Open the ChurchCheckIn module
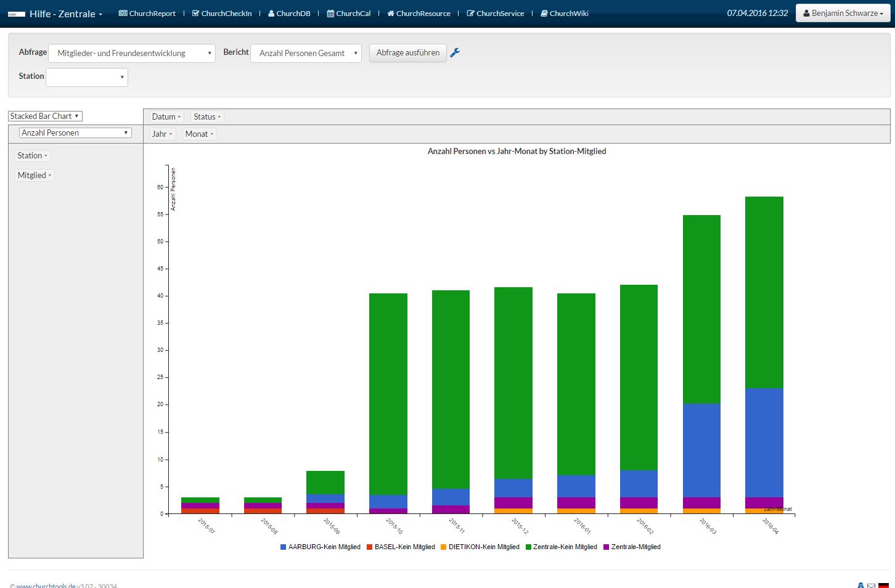Viewport: 895px width, 588px height. (222, 14)
